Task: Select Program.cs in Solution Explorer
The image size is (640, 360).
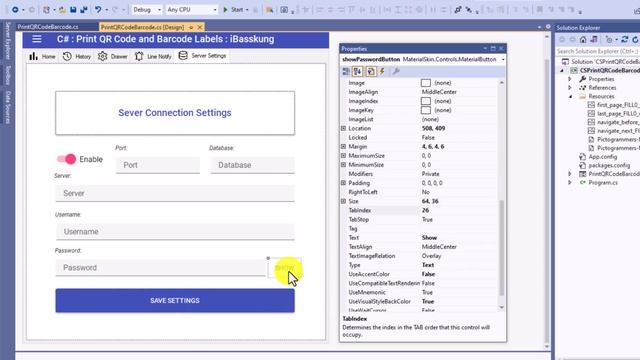Action: [603, 182]
